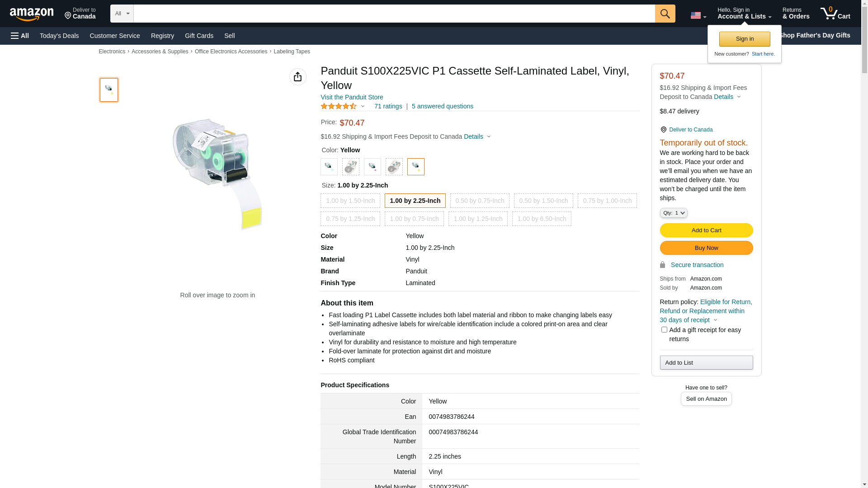Click into the Amazon search field

coord(394,14)
